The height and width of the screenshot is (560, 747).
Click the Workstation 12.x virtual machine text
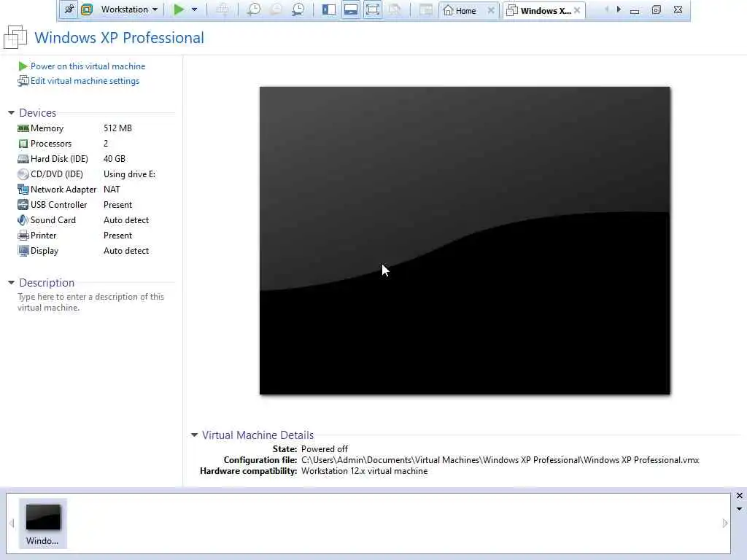[365, 471]
